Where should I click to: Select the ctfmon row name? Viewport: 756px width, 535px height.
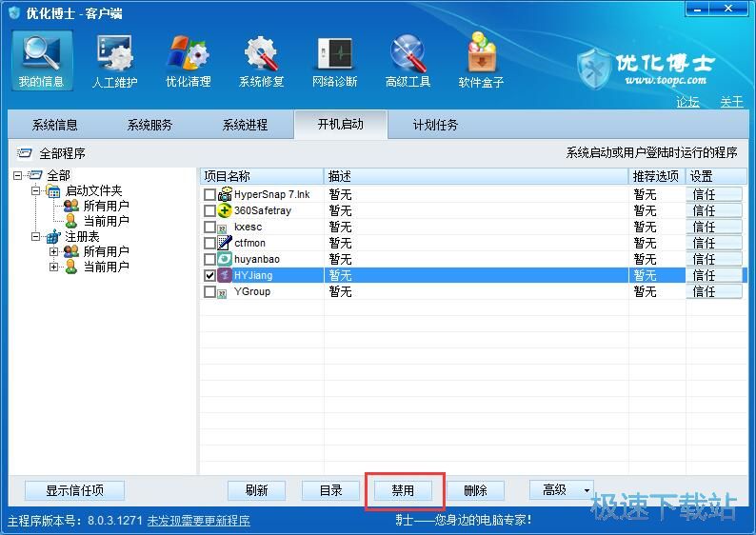pos(249,243)
